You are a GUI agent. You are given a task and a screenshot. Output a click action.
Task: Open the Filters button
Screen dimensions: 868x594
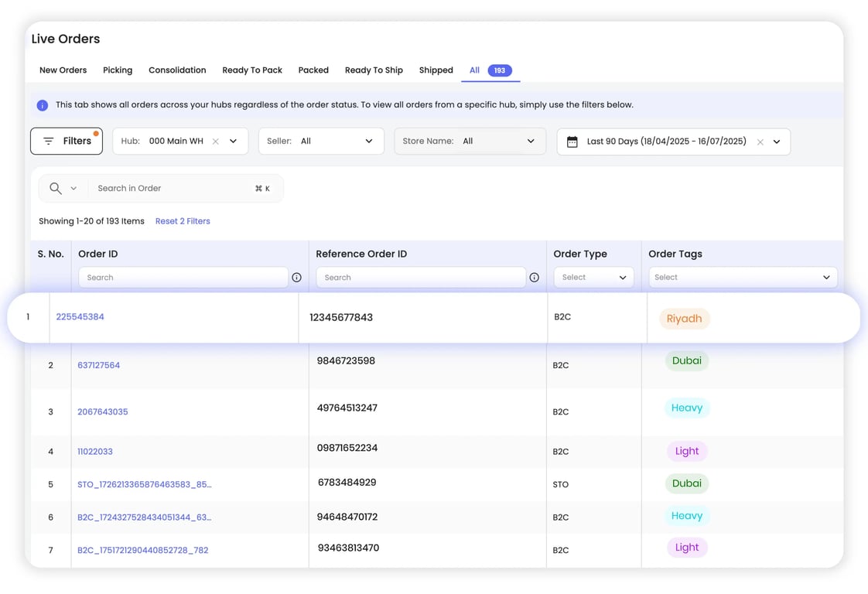coord(67,142)
